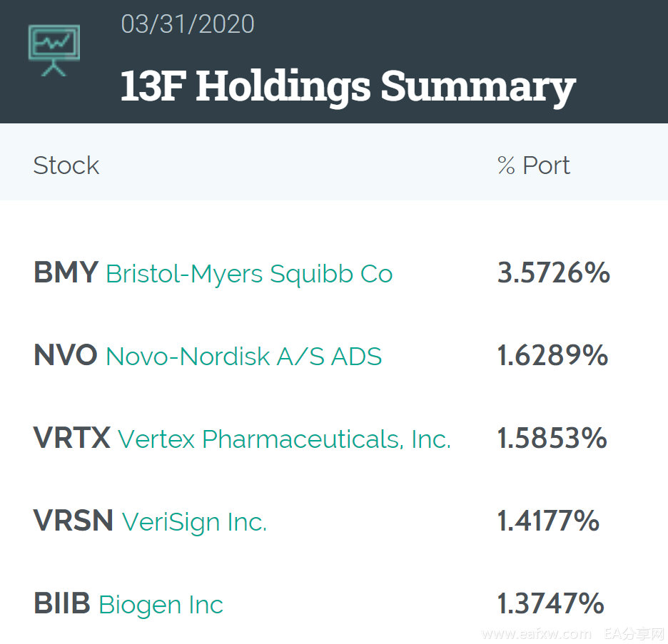This screenshot has height=644, width=668.
Task: Click the 1.6289% portfolio value
Action: click(x=552, y=355)
